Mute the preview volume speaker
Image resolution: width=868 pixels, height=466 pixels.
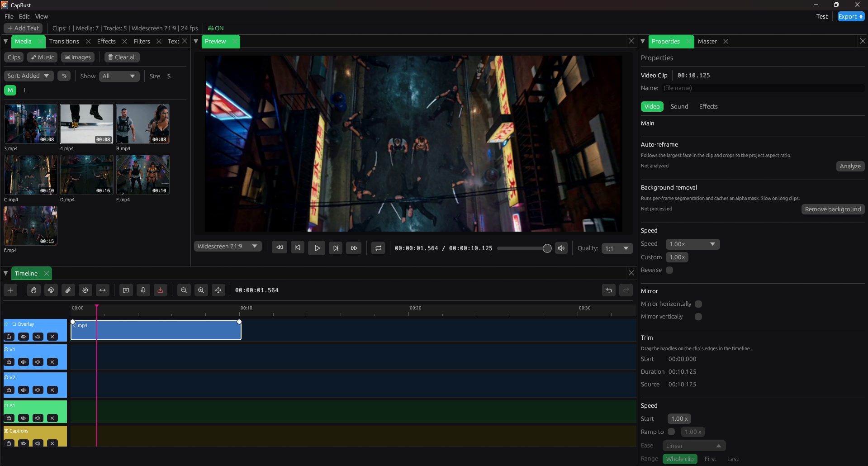click(x=561, y=248)
